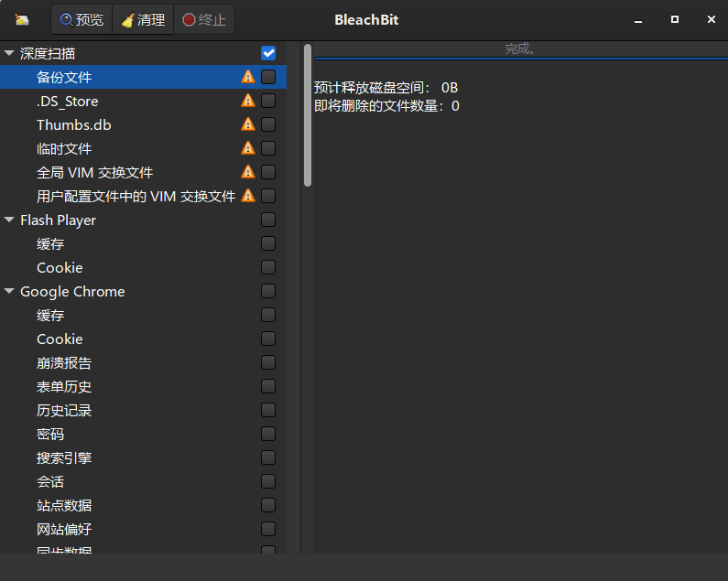Check Google Chrome 搜索引擎 checkbox
Image resolution: width=728 pixels, height=581 pixels.
tap(268, 457)
